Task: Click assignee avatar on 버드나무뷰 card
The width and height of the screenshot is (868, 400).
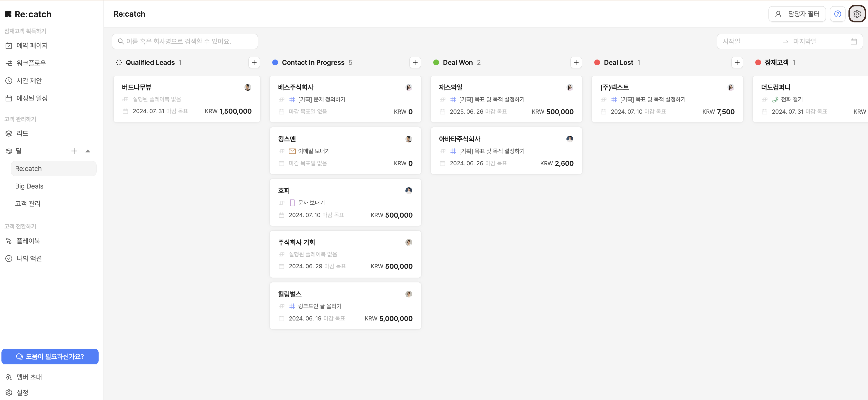Action: pos(248,87)
